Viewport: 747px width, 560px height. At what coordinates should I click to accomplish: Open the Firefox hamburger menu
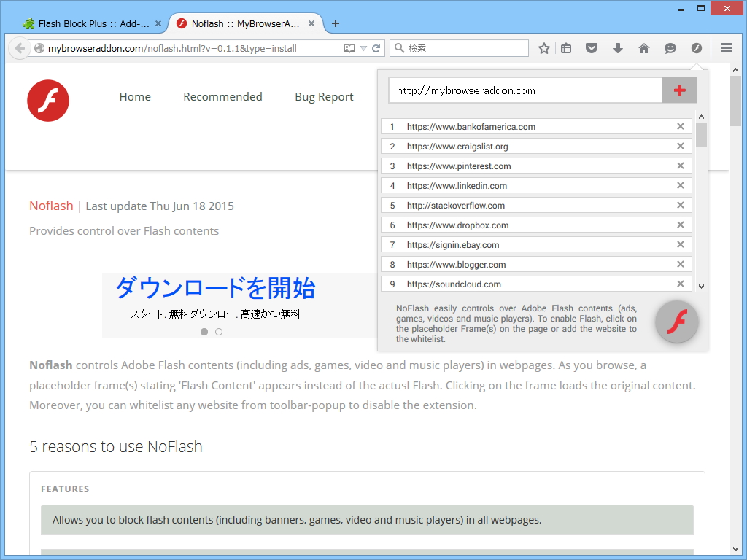[725, 47]
